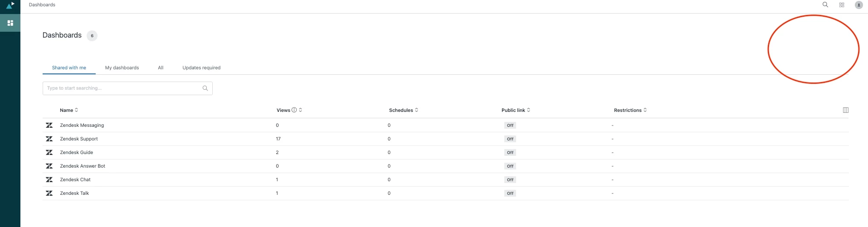Screen dimensions: 868x227
Task: Click Zendesk logo beside Zendesk Chat
Action: click(x=49, y=179)
